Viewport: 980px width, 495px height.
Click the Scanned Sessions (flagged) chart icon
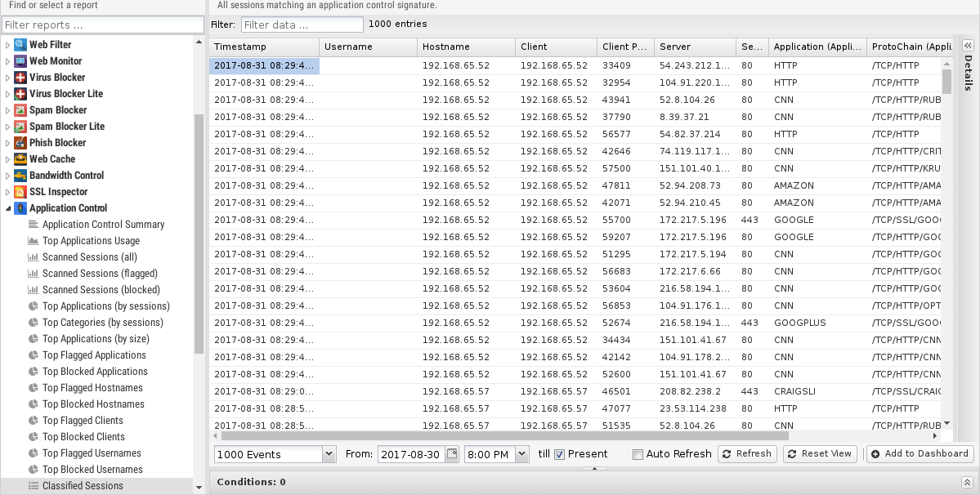point(34,273)
